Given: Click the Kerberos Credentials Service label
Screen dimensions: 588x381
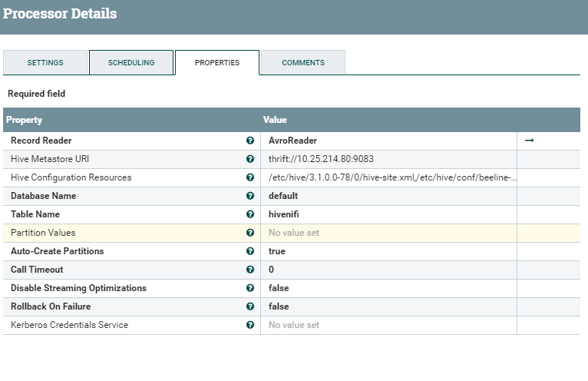Looking at the screenshot, I should point(69,325).
